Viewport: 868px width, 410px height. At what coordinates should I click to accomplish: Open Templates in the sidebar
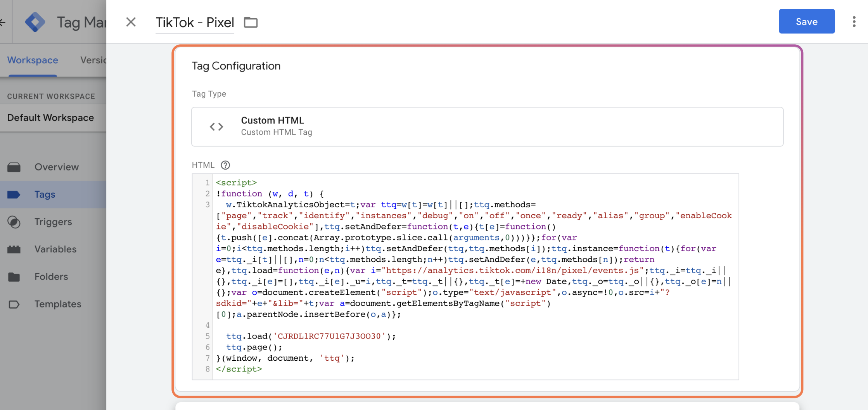(53, 304)
